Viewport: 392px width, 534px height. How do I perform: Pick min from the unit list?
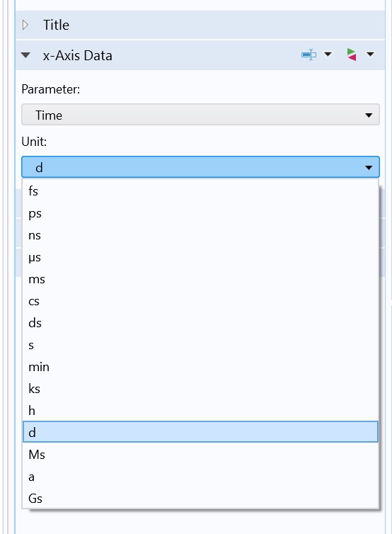point(200,367)
